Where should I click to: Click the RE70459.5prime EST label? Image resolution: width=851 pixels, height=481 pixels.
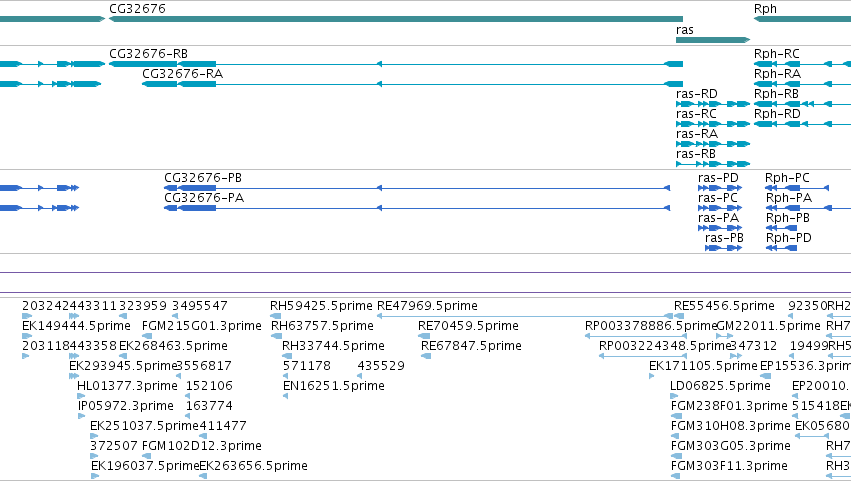(468, 326)
